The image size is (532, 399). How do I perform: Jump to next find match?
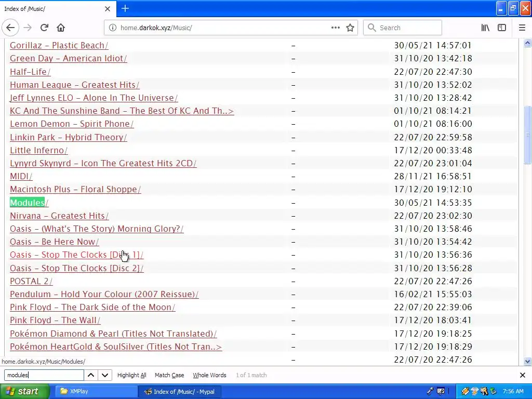tap(105, 375)
